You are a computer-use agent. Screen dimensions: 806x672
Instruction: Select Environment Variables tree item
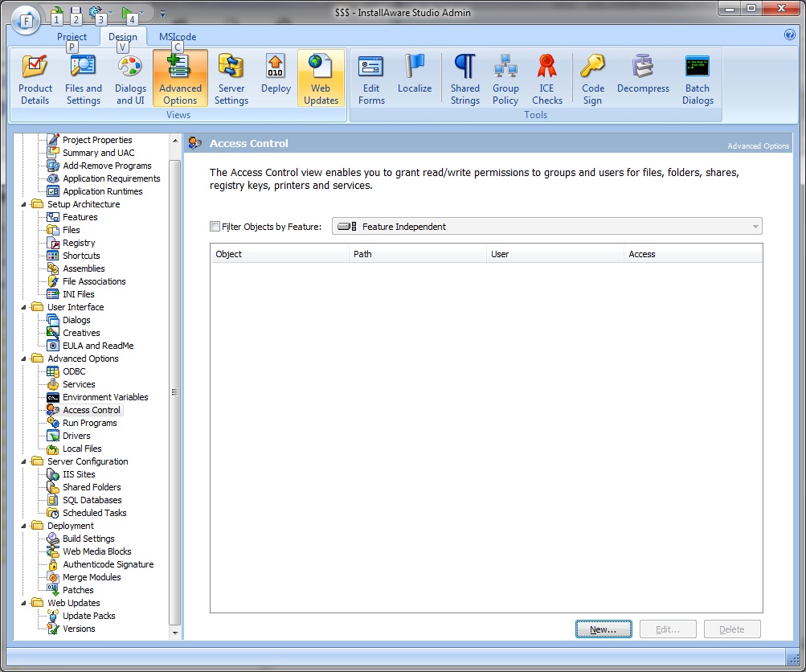105,397
